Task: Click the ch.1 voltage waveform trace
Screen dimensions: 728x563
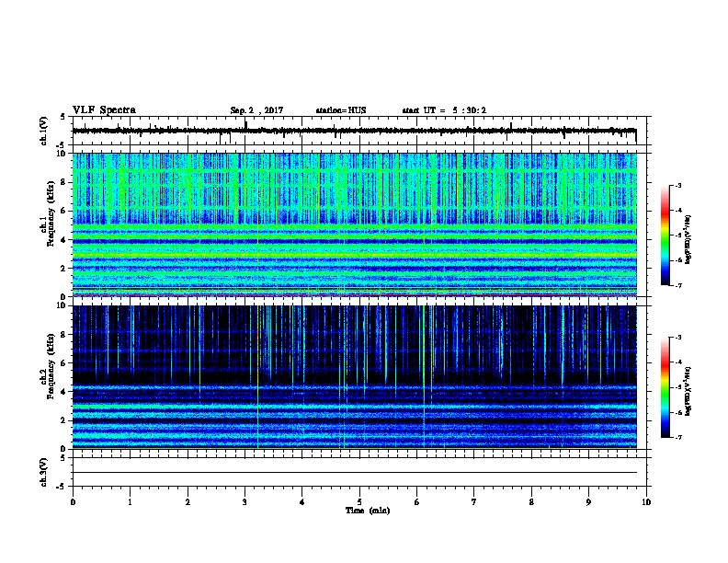Action: 354,131
